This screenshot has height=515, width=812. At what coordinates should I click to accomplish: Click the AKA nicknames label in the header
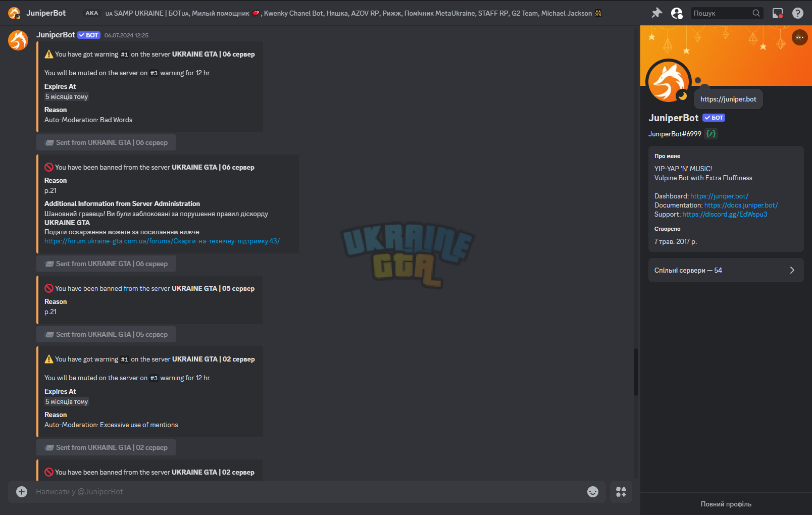point(92,13)
